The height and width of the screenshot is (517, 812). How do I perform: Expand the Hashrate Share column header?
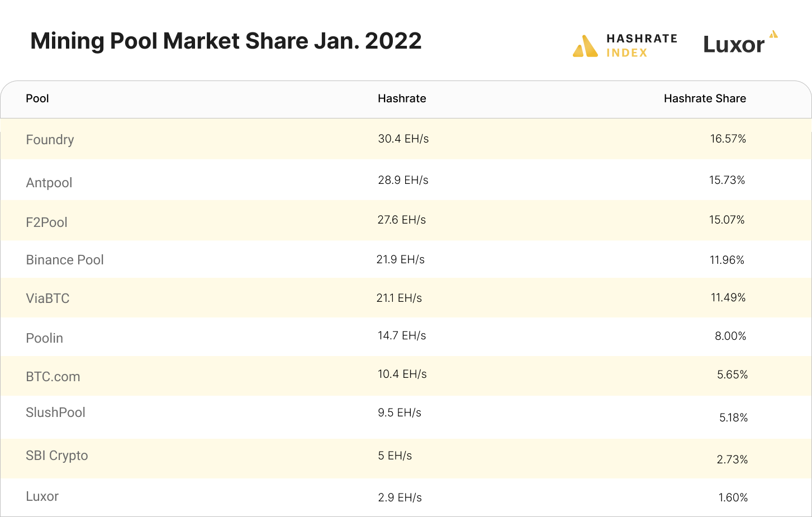coord(705,98)
